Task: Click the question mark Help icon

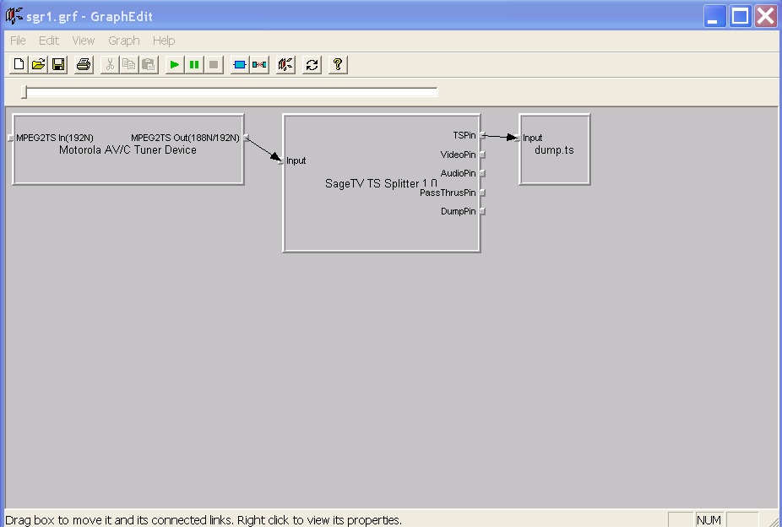Action: click(x=338, y=65)
